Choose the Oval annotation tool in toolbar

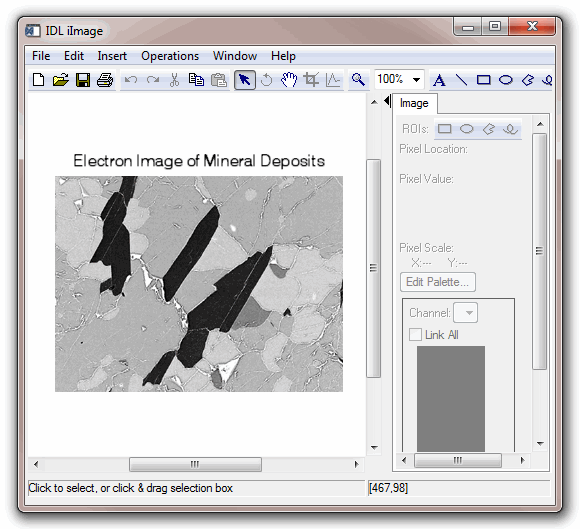tap(506, 80)
